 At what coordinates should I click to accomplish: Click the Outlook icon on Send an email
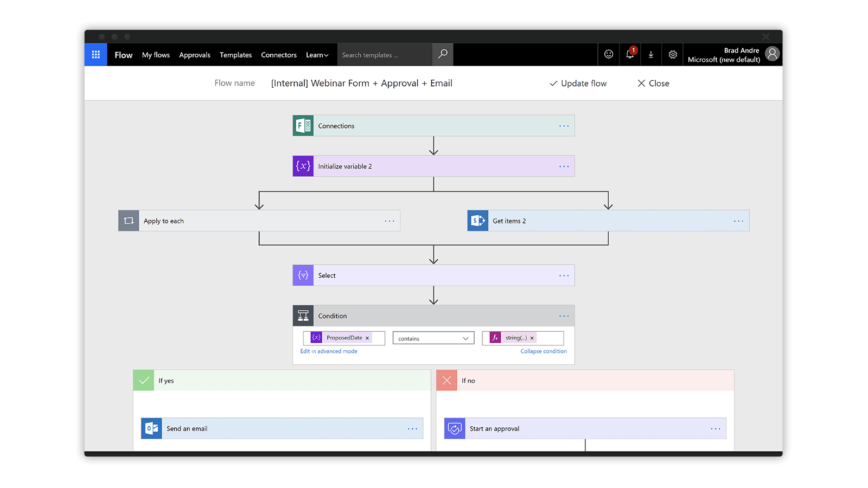pyautogui.click(x=152, y=428)
